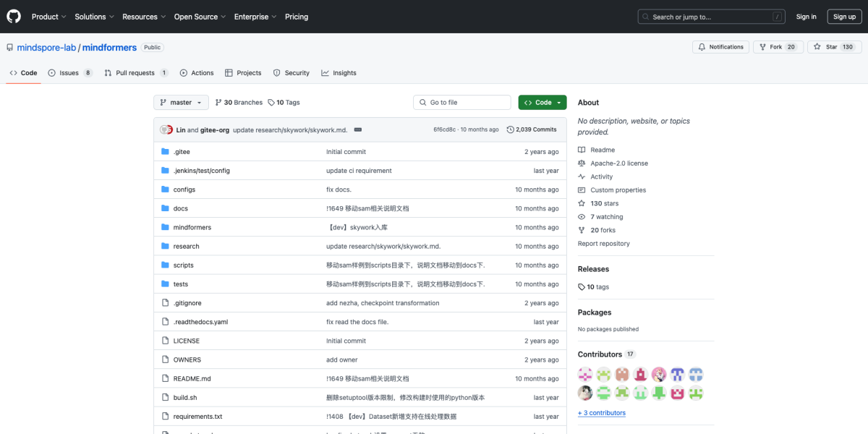Click the Apache-2.0 license scale icon
The height and width of the screenshot is (434, 868).
pyautogui.click(x=581, y=163)
